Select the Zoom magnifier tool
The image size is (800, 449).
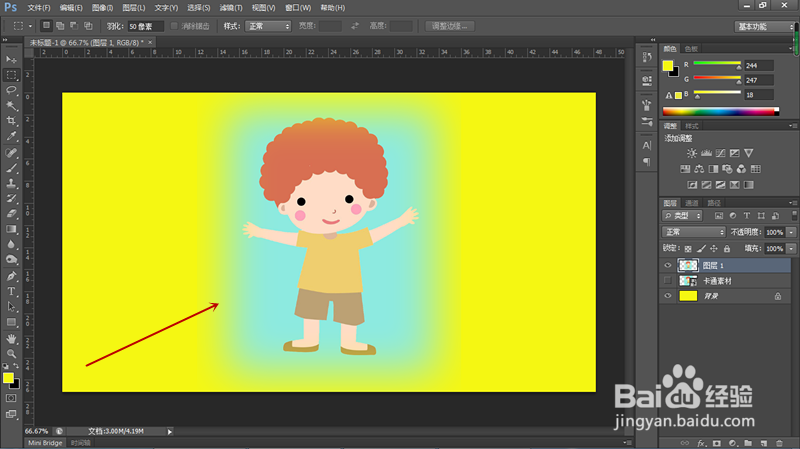[11, 354]
